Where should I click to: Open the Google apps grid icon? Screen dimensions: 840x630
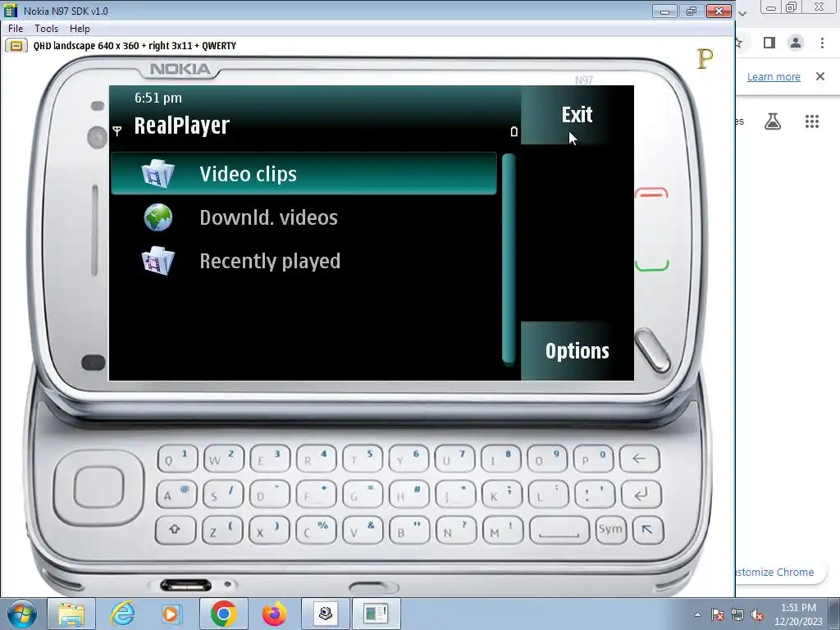tap(812, 121)
